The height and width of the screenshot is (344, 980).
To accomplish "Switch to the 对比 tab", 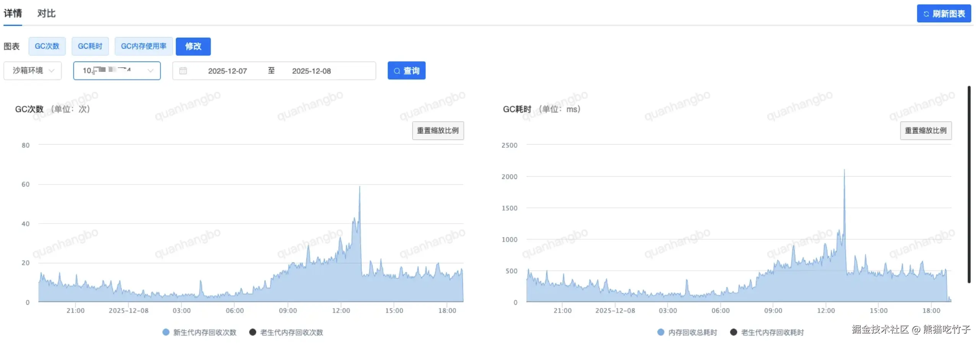I will (46, 13).
